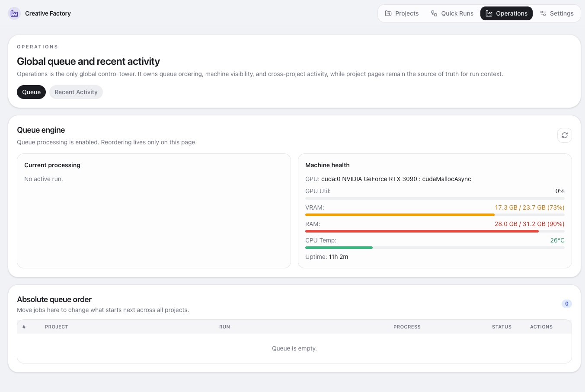585x392 pixels.
Task: Click the refresh icon in Queue engine
Action: point(564,135)
